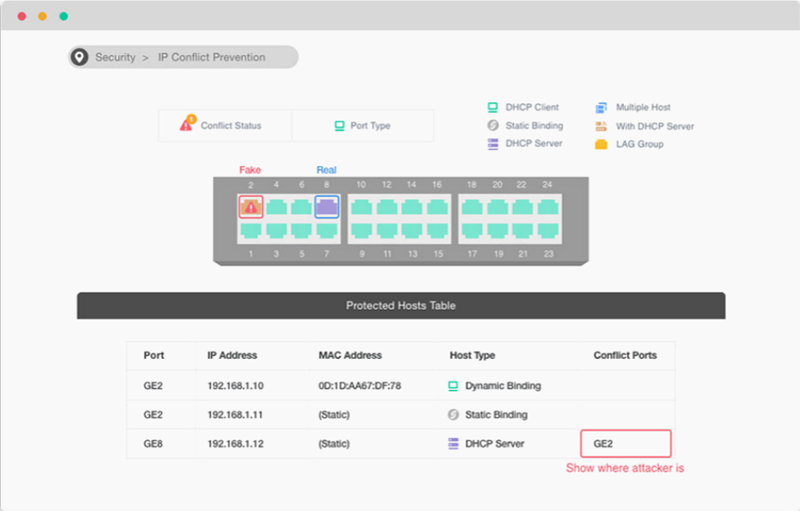Click the green maximize window button
The width and height of the screenshot is (800, 511).
point(63,16)
